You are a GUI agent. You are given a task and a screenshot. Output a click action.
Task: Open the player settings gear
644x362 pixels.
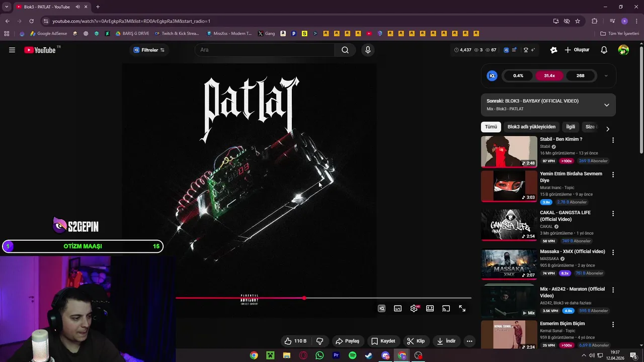click(414, 308)
